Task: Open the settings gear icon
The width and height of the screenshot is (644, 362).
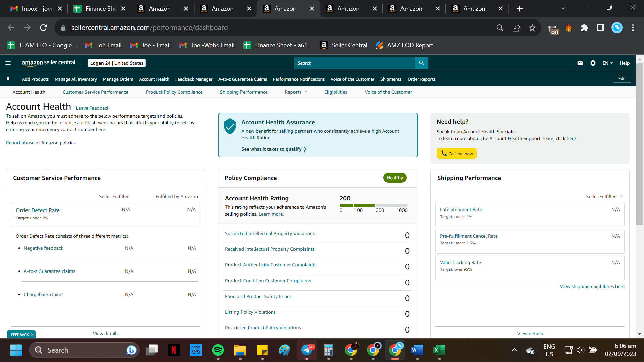Action: [x=593, y=63]
